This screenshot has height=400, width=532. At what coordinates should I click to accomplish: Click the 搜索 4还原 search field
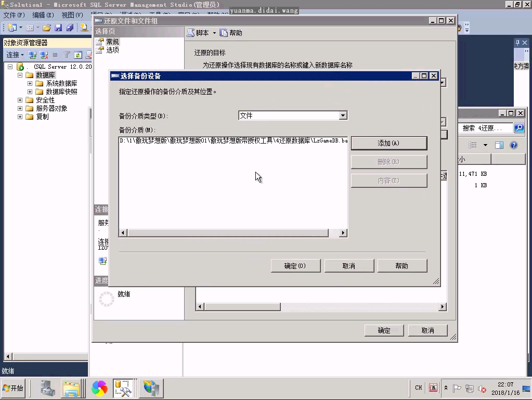(485, 128)
